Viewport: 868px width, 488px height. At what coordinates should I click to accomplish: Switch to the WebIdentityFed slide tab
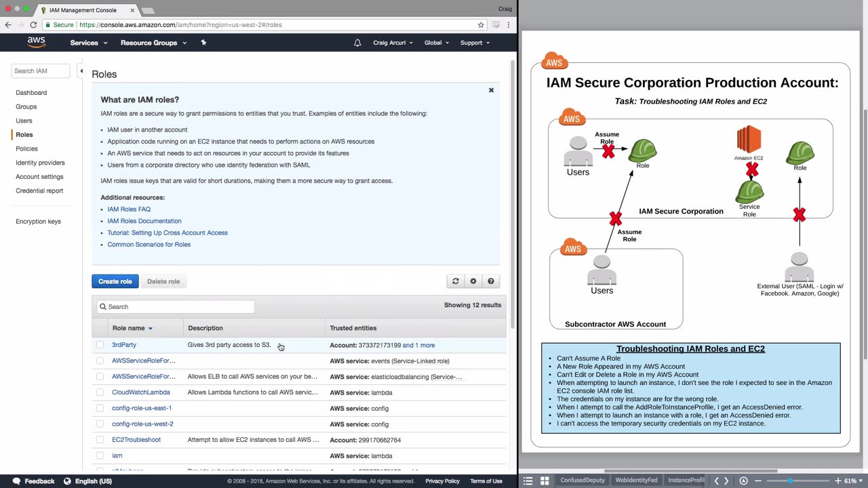point(636,481)
